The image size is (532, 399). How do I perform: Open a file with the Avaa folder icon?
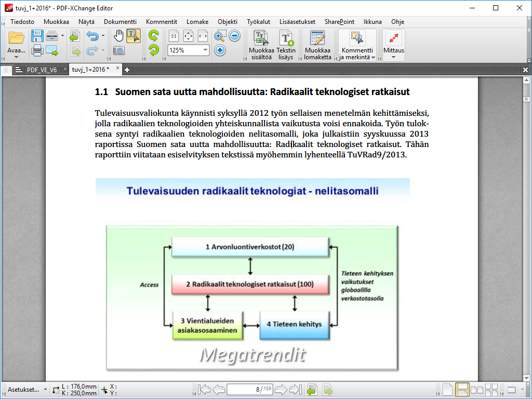(16, 37)
